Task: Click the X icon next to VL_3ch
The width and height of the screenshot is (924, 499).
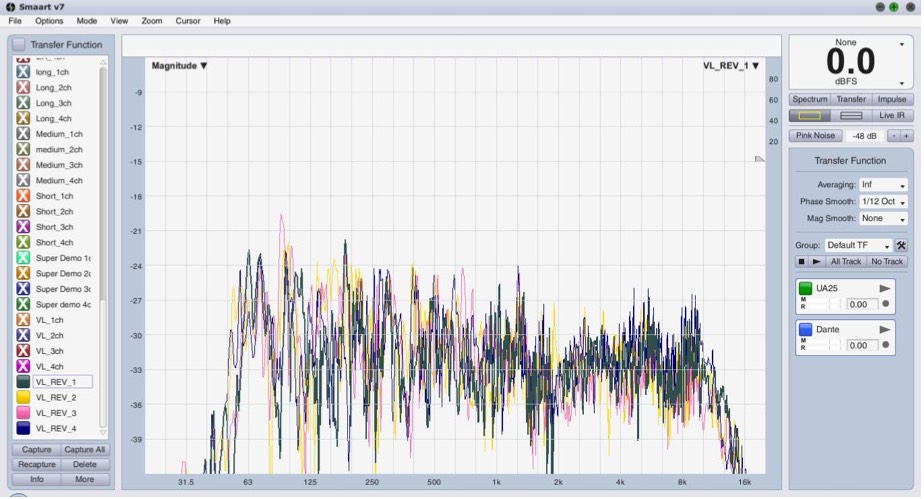Action: 23,351
